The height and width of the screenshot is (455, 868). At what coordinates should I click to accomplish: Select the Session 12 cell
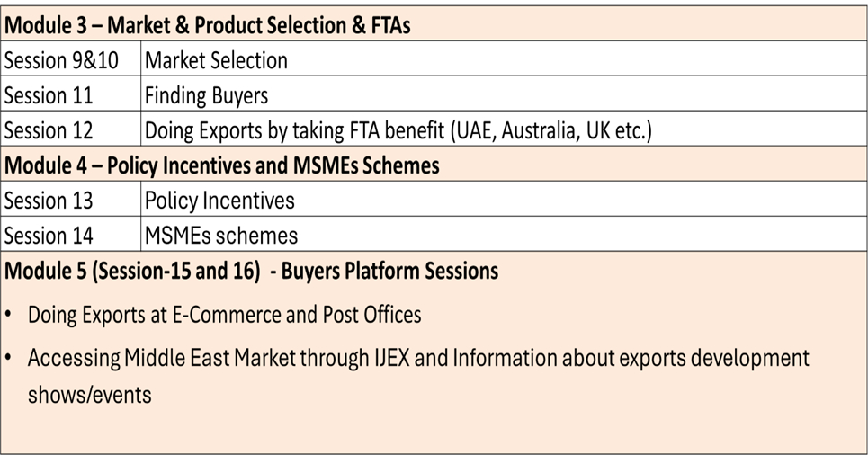tap(49, 130)
